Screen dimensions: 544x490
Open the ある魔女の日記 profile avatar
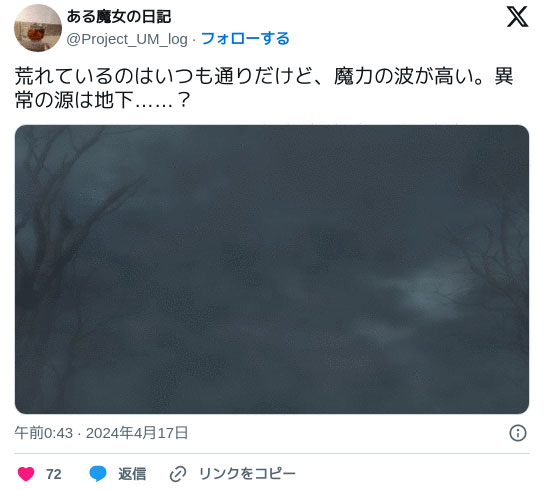click(38, 28)
